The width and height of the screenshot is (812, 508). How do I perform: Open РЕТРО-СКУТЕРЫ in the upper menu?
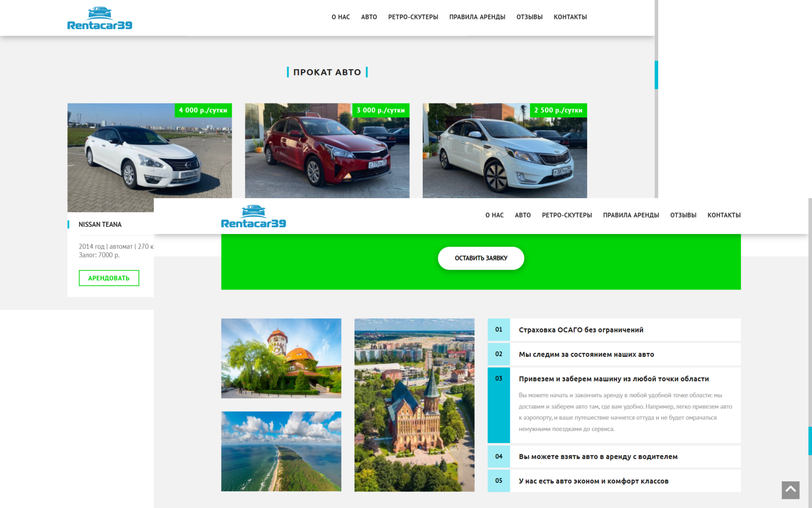point(413,17)
